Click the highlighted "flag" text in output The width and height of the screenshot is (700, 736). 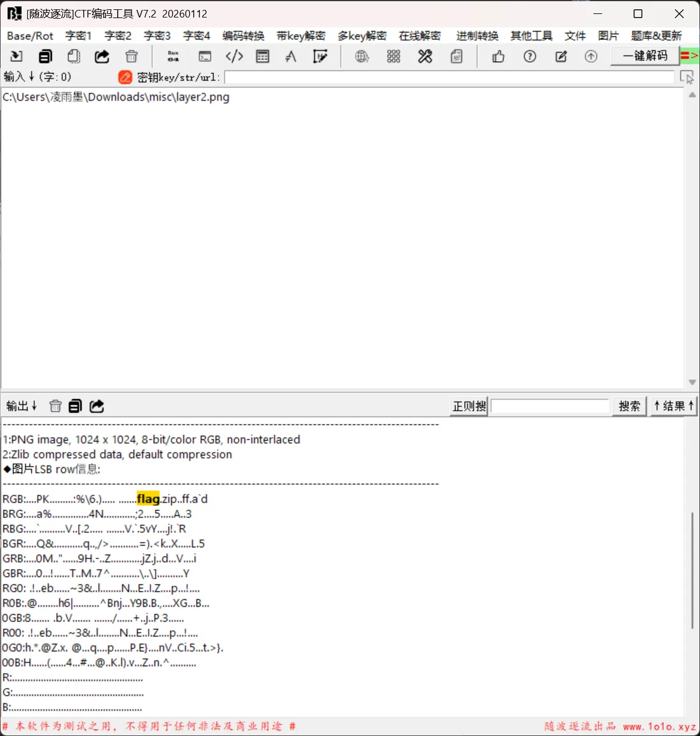click(148, 499)
